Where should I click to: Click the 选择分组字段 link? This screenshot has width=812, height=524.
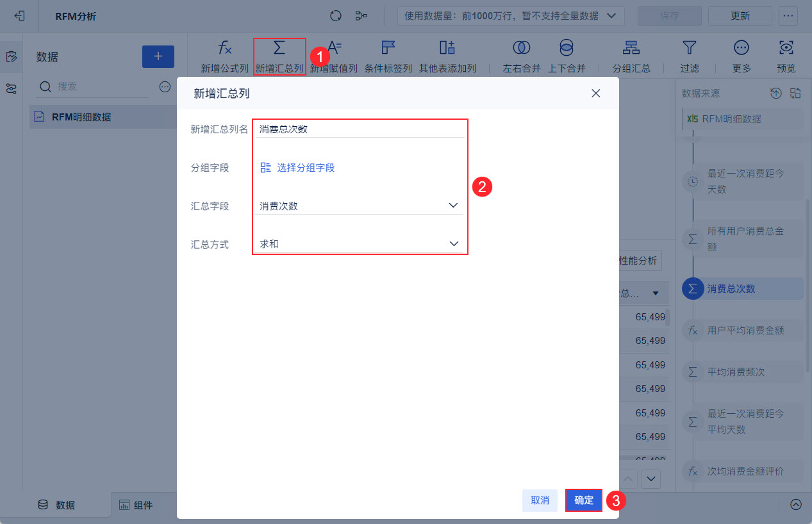[297, 168]
